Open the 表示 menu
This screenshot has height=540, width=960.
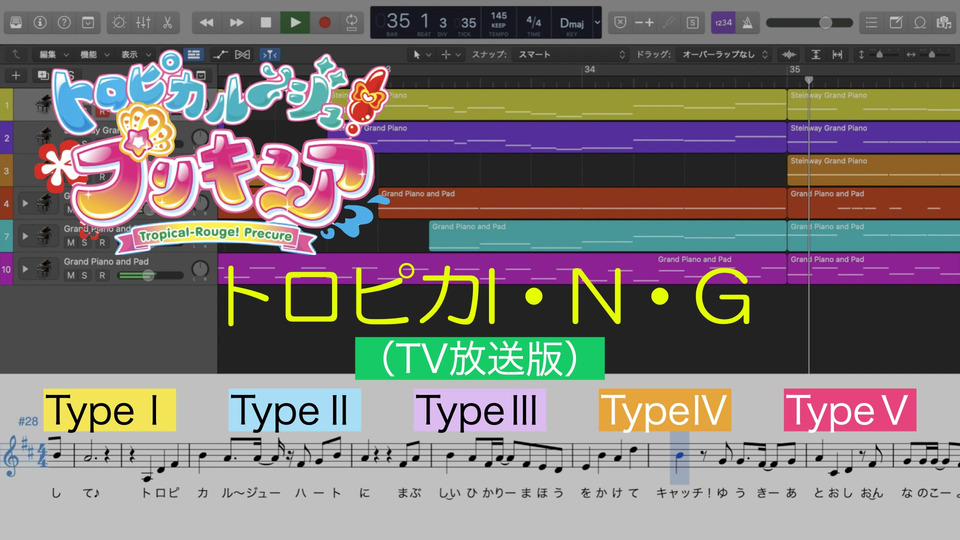point(135,54)
